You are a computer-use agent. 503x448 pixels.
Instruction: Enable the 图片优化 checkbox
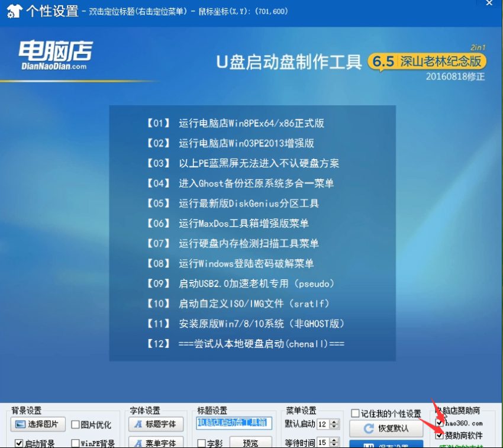[75, 424]
